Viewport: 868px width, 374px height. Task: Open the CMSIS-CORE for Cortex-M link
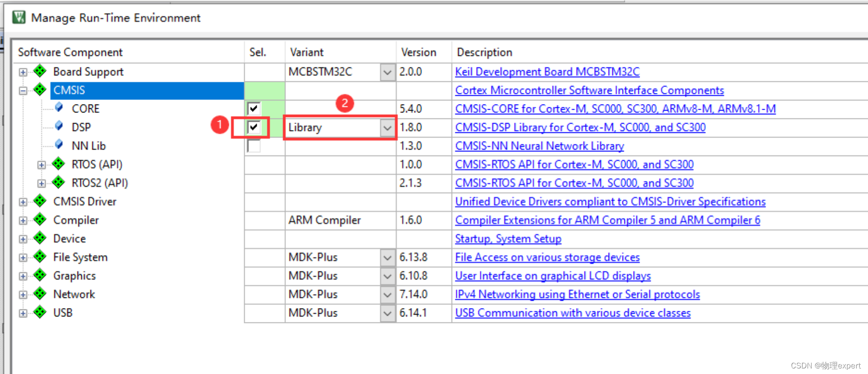point(615,109)
